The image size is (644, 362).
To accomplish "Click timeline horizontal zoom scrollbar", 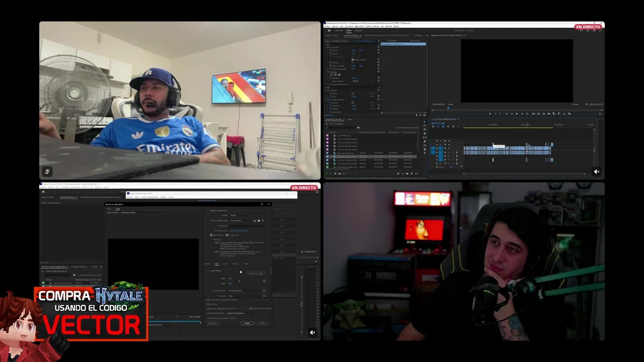I will coord(524,173).
